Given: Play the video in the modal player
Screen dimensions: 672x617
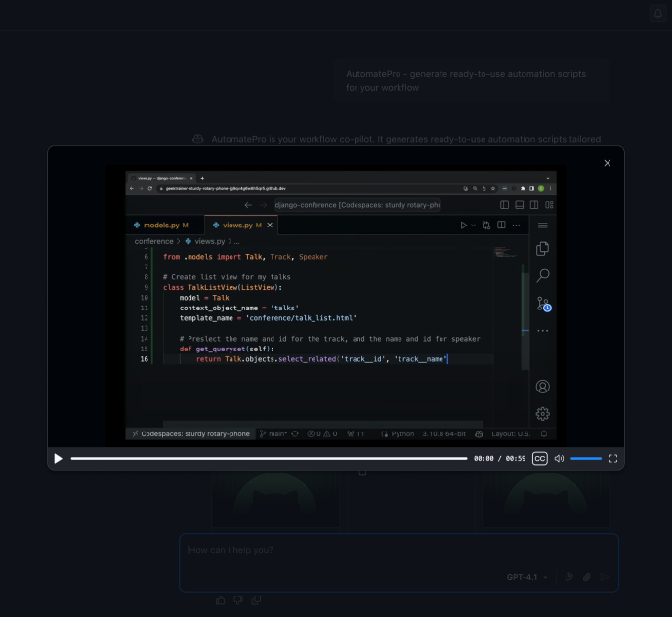Looking at the screenshot, I should (59, 458).
